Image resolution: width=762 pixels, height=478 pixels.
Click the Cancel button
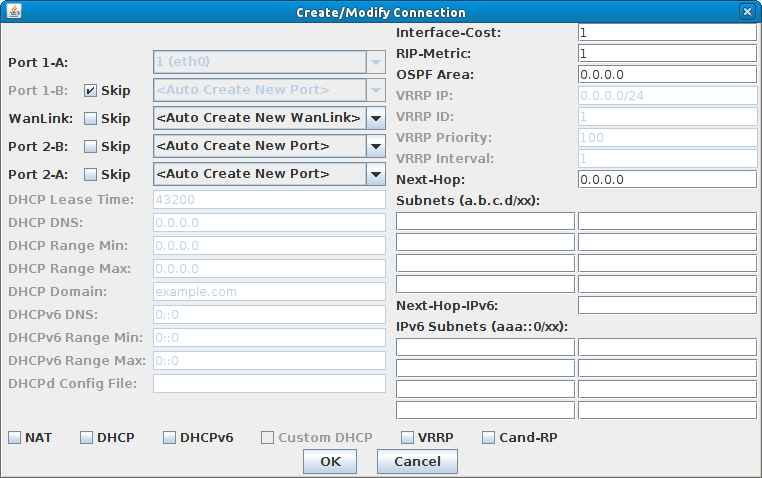tap(417, 461)
